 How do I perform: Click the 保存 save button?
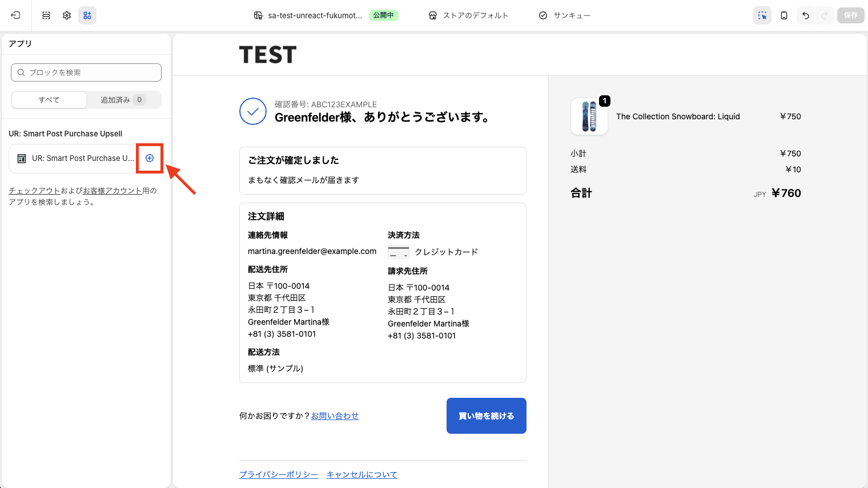(x=850, y=15)
